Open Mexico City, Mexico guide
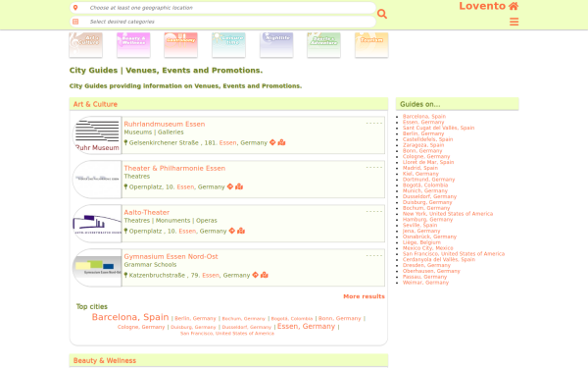The image size is (588, 368). coord(428,248)
